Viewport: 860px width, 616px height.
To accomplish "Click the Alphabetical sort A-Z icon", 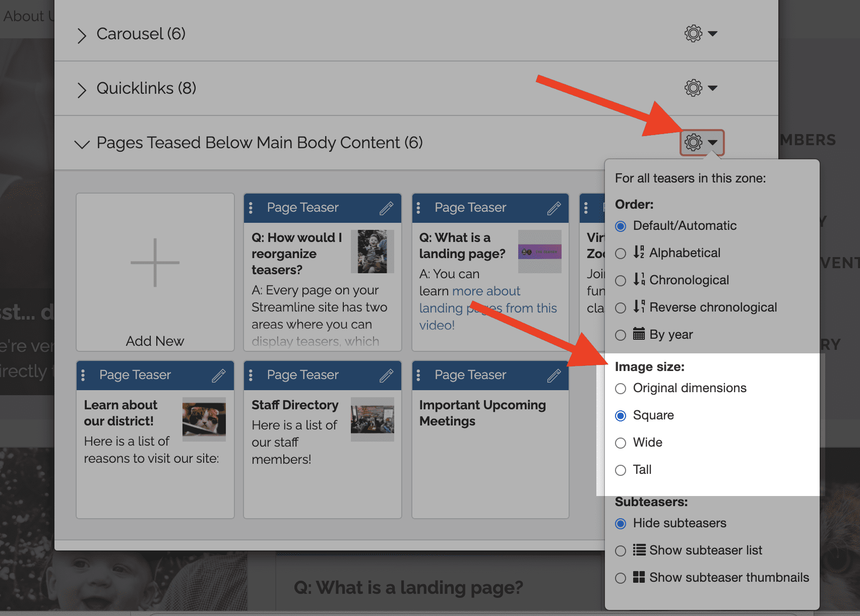I will click(639, 252).
